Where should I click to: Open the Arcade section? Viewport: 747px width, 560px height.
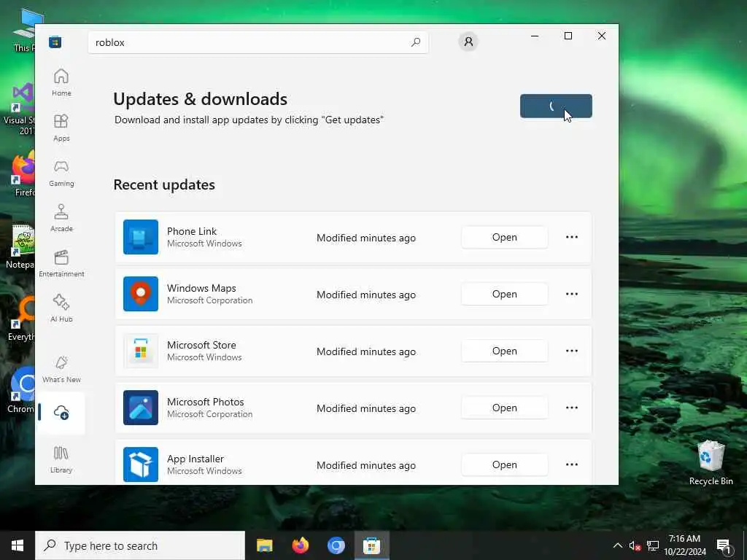tap(61, 218)
